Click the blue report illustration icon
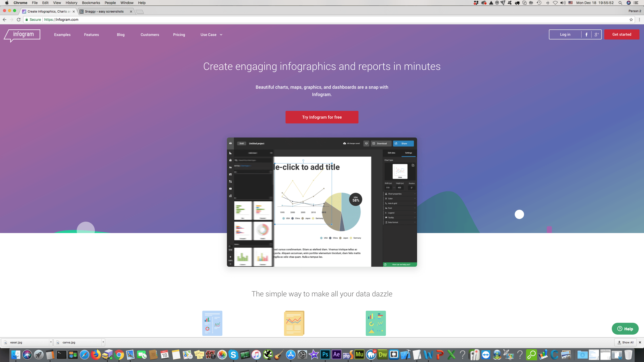 coord(212,323)
